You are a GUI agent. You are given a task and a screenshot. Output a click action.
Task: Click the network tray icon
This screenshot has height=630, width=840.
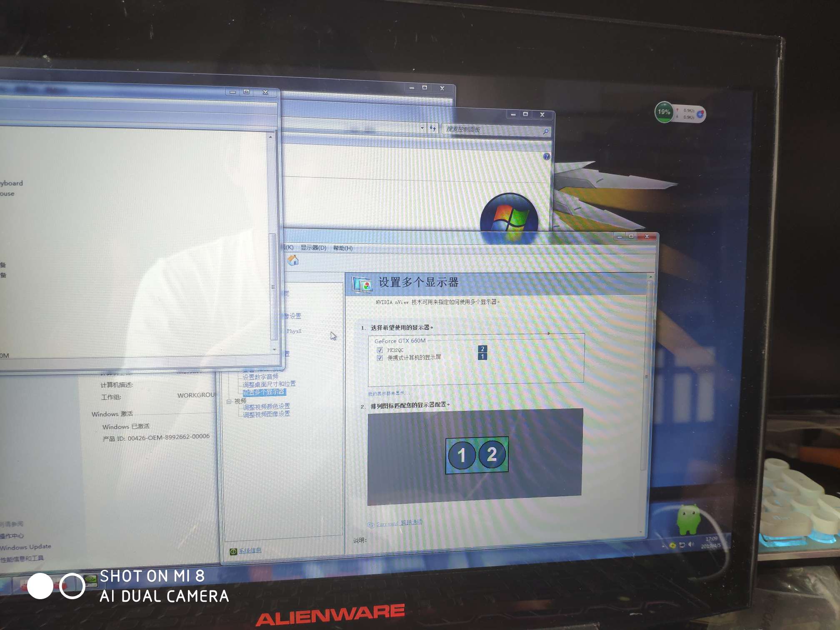pyautogui.click(x=682, y=545)
